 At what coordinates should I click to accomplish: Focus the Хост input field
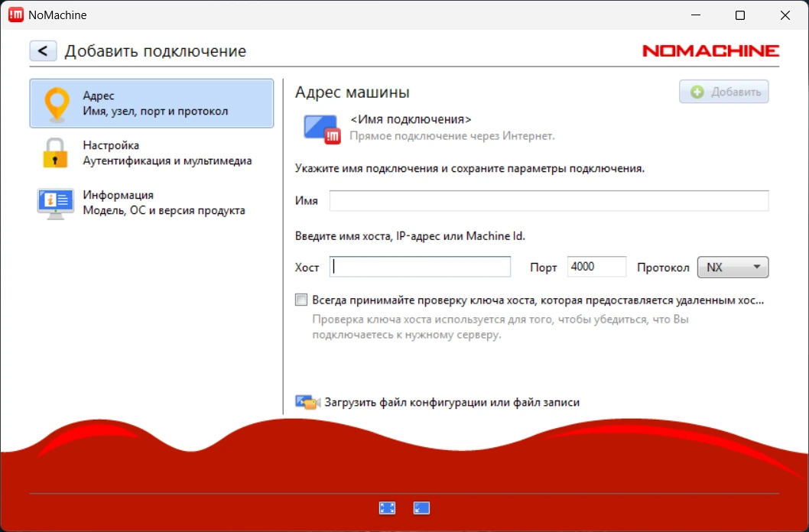pos(420,267)
